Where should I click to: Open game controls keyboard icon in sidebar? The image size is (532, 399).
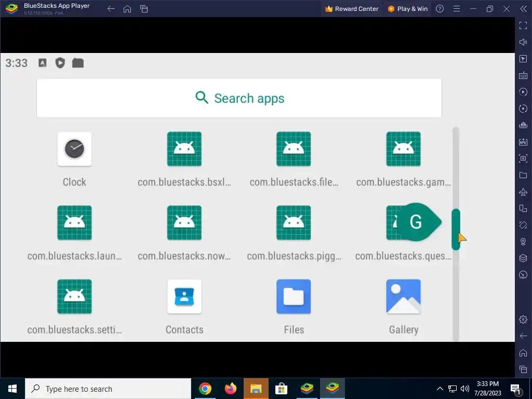tap(523, 75)
